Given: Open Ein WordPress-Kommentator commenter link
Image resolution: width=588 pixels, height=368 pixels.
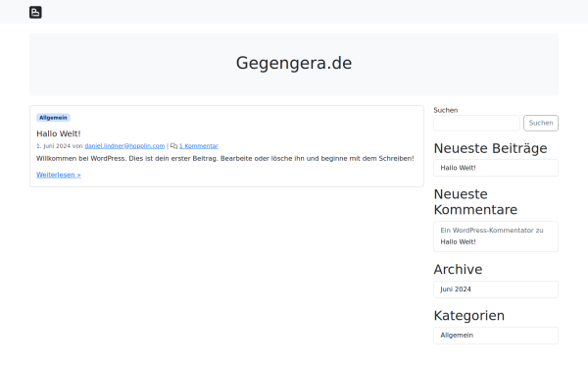Looking at the screenshot, I should (x=487, y=231).
